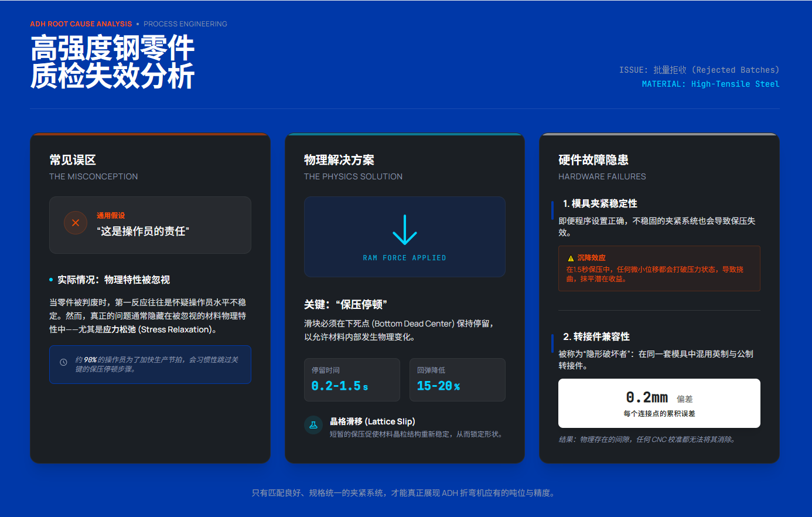Click the red X icon beside 通用假设
This screenshot has height=517, width=812.
(75, 223)
